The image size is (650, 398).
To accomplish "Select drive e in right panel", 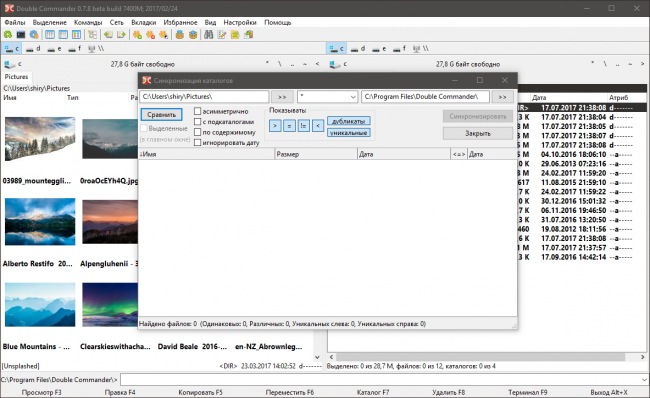I will [379, 49].
